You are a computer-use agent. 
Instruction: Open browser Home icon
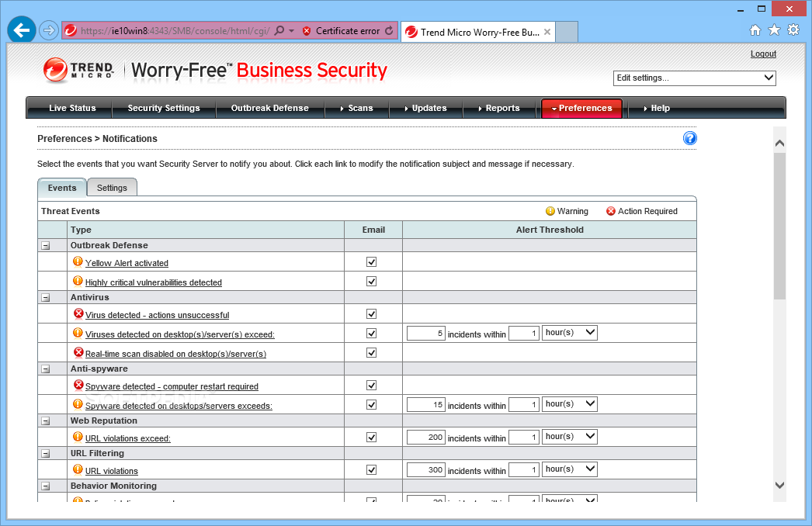(x=755, y=30)
